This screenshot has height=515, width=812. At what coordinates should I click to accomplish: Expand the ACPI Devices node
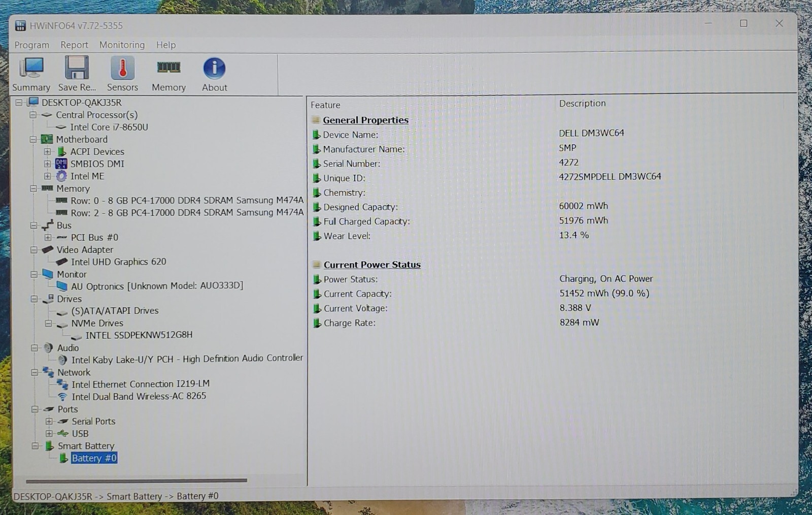47,151
